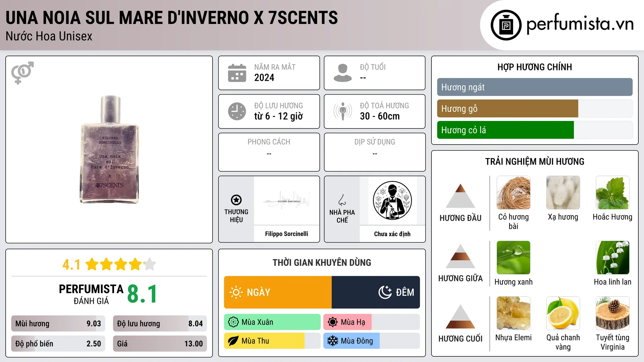The width and height of the screenshot is (644, 362).
Task: Click the star badge icon above Thương hiệu
Action: tap(236, 200)
